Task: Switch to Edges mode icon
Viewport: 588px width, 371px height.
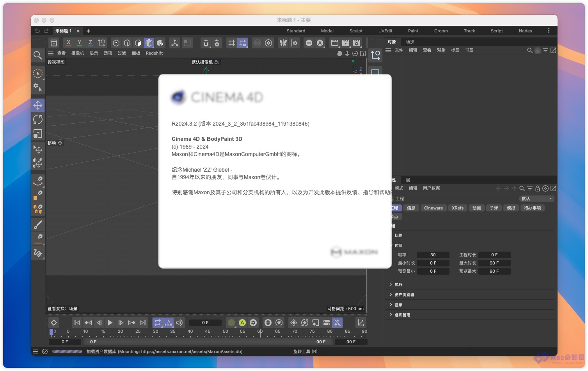Action: point(127,43)
